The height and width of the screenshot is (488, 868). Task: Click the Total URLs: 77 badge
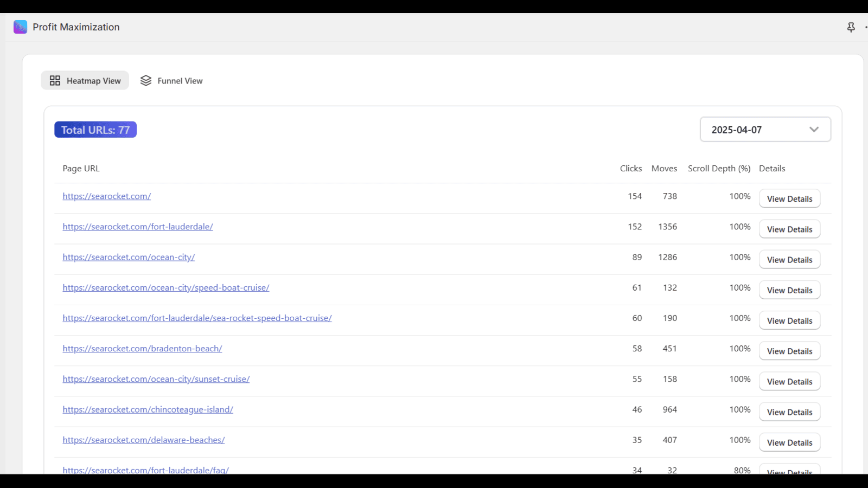pos(95,130)
